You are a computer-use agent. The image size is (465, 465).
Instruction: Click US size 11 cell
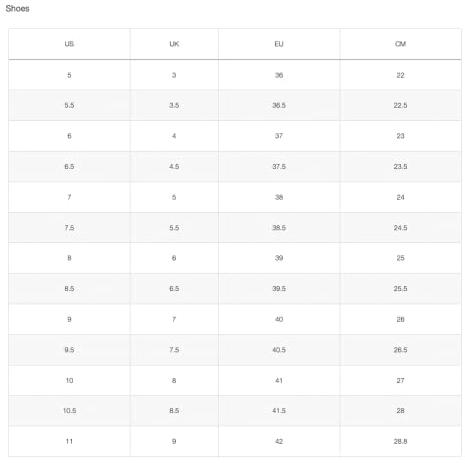pos(69,441)
